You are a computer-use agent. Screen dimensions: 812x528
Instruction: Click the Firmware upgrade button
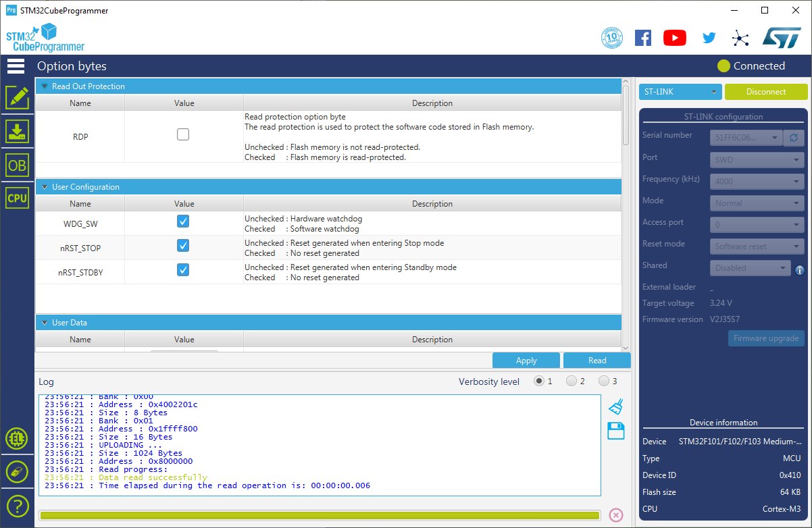[766, 338]
